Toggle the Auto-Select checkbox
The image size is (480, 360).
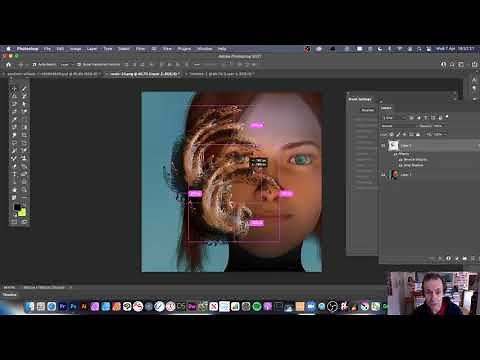pyautogui.click(x=34, y=64)
